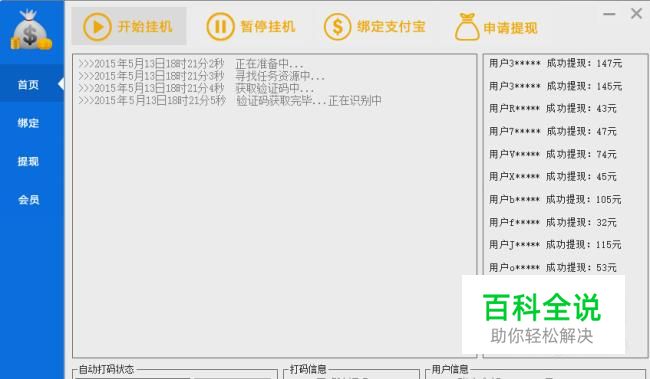Minimize the application window
This screenshot has width=650, height=379.
click(609, 14)
